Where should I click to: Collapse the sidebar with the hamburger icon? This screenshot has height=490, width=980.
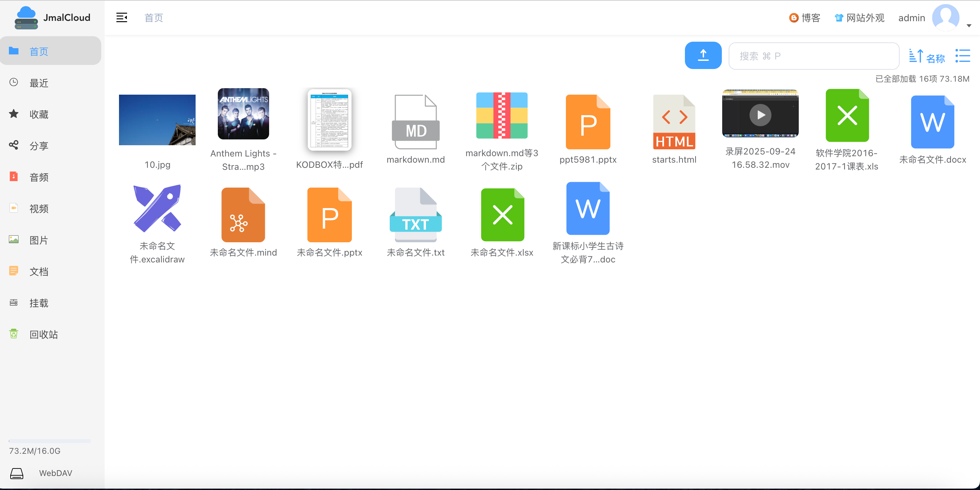tap(121, 17)
